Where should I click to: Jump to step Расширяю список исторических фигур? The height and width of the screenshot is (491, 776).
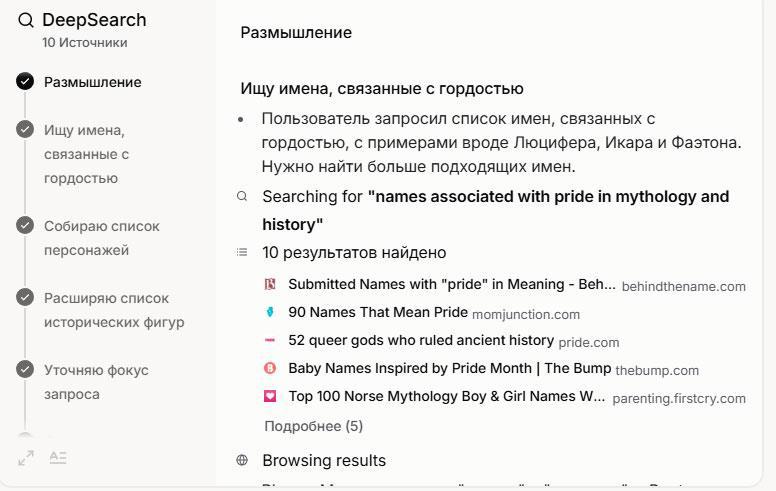click(x=113, y=310)
